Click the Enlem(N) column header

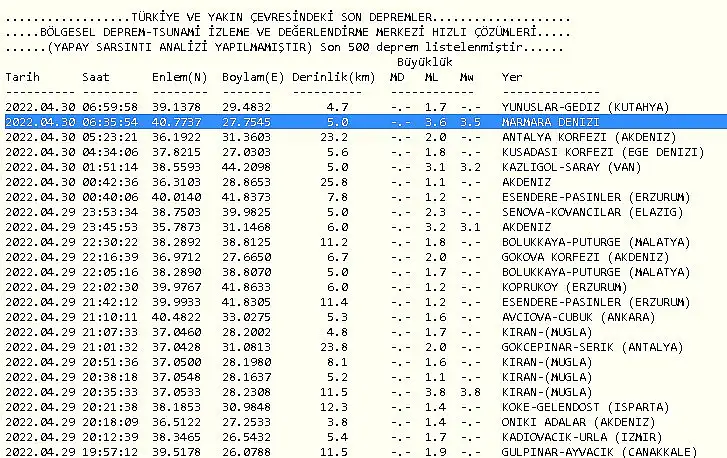(x=180, y=77)
